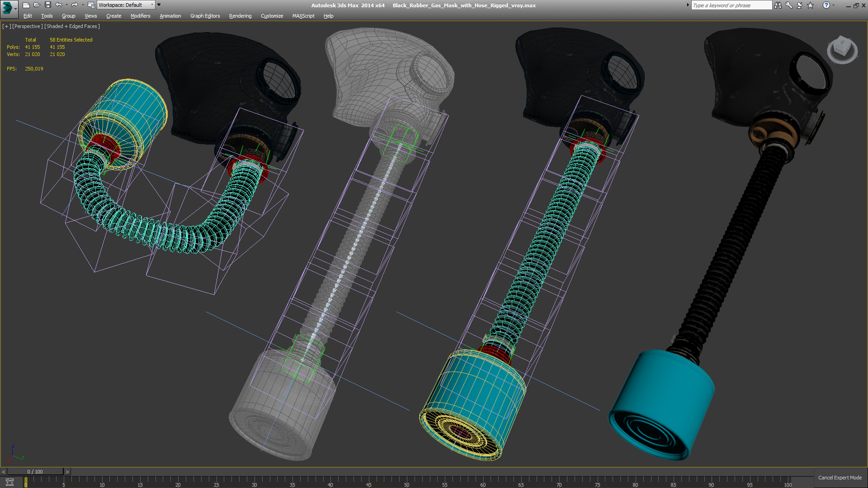Open the Modifiers menu

pos(140,16)
